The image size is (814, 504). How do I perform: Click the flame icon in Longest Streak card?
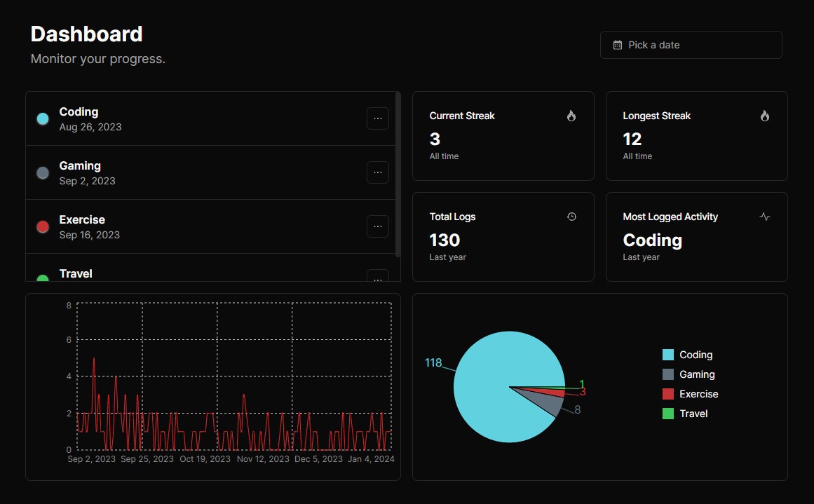(765, 116)
